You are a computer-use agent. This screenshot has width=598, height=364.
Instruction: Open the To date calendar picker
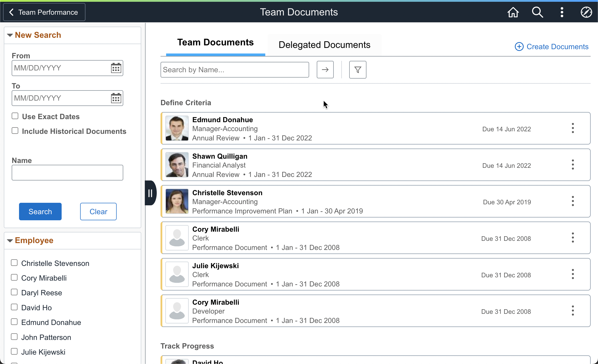[116, 98]
